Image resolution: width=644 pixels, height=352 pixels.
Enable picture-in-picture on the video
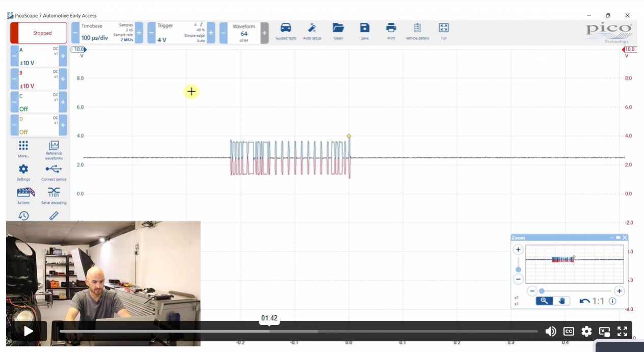[x=604, y=331]
